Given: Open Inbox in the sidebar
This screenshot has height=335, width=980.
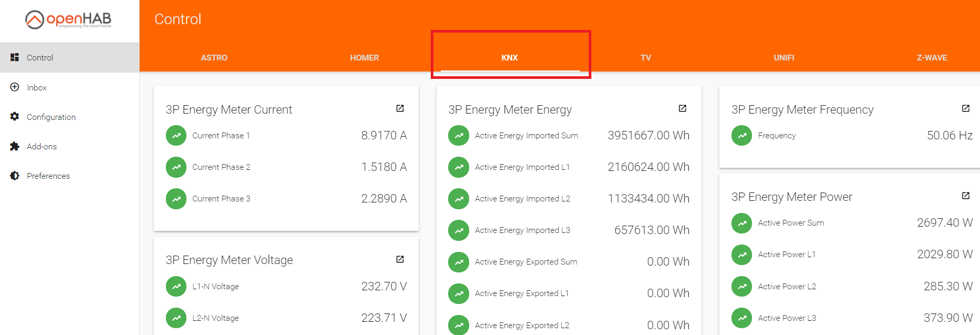Looking at the screenshot, I should point(37,88).
